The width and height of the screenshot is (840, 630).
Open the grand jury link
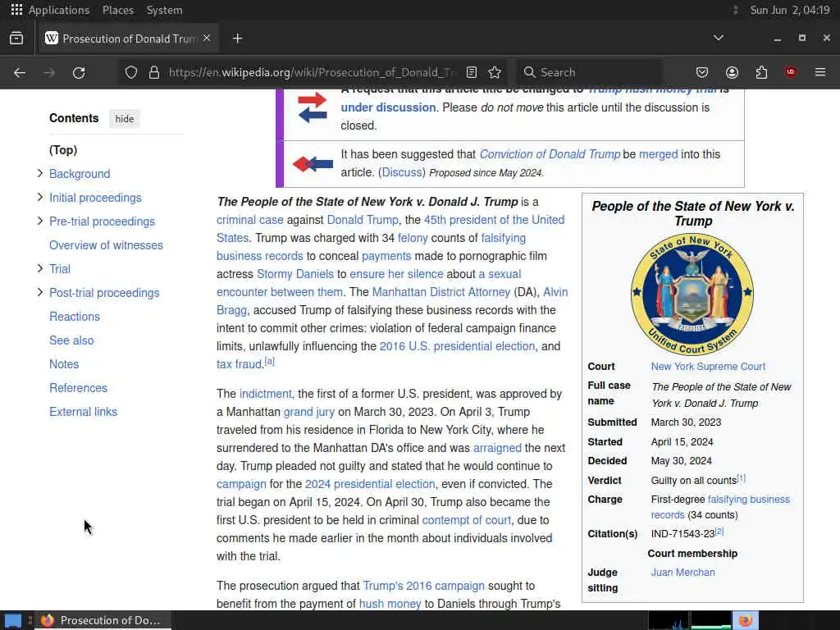(309, 412)
